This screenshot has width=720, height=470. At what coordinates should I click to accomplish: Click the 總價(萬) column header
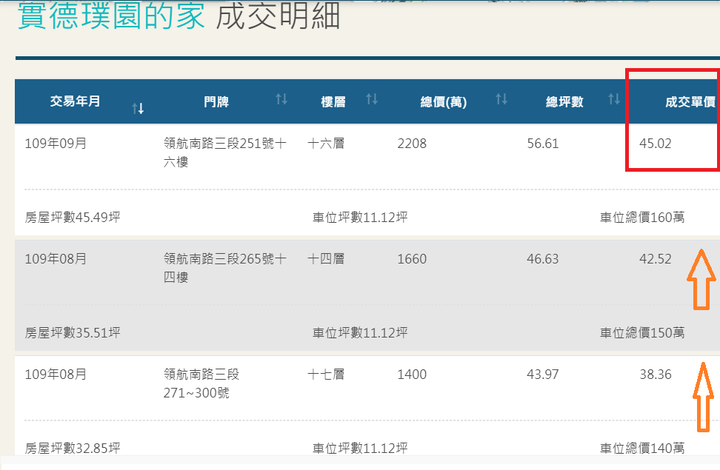[x=444, y=102]
